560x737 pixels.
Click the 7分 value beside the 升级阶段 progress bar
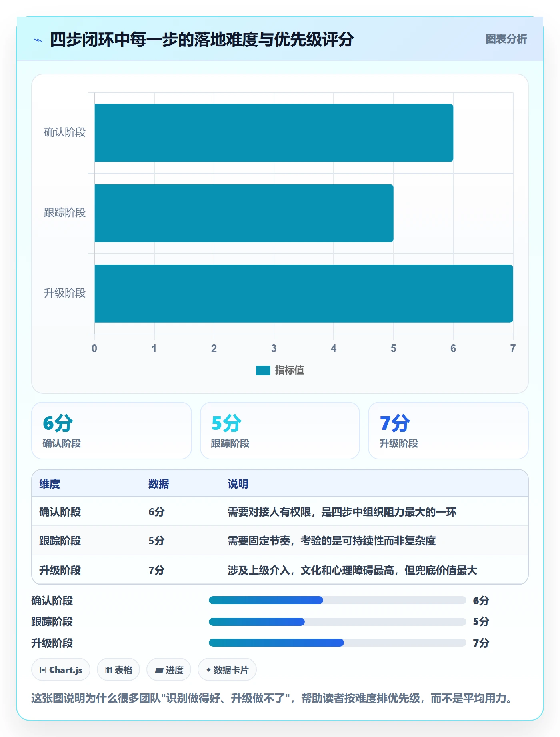[481, 643]
